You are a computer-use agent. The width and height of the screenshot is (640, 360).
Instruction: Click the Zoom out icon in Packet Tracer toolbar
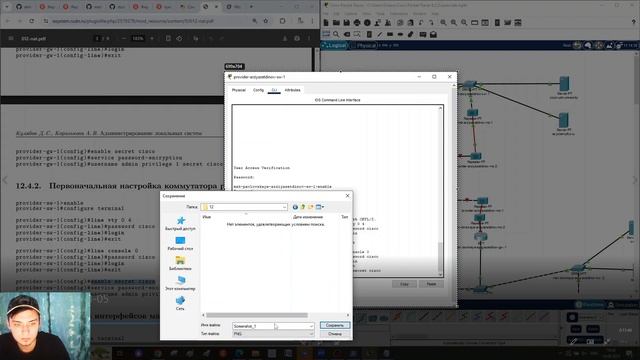[464, 23]
